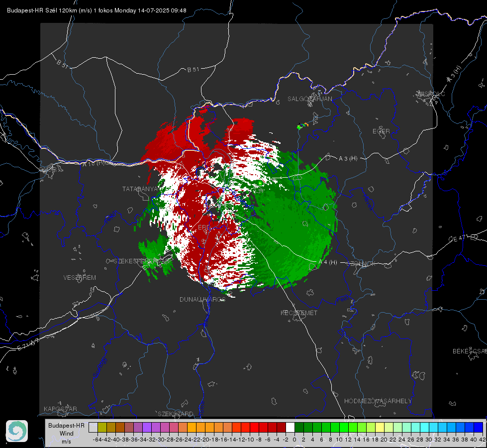Click the white swatch between -2 and 0
The width and height of the screenshot is (487, 448).
tap(290, 427)
